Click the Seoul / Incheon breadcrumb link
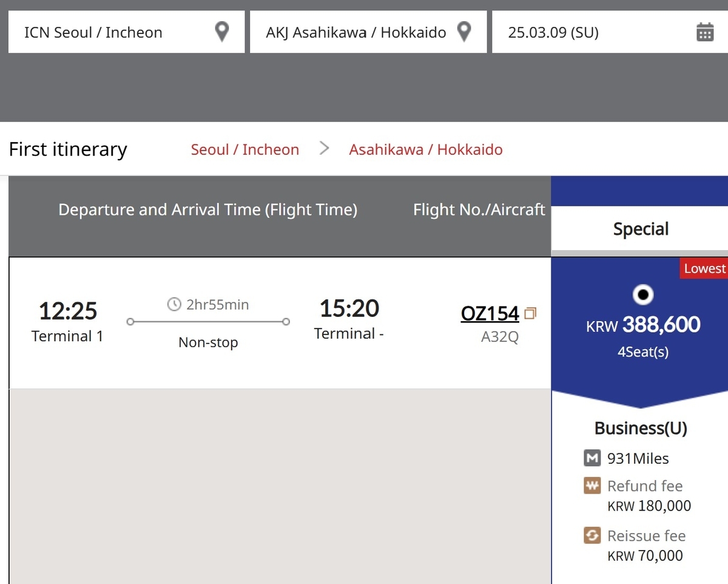 (245, 149)
